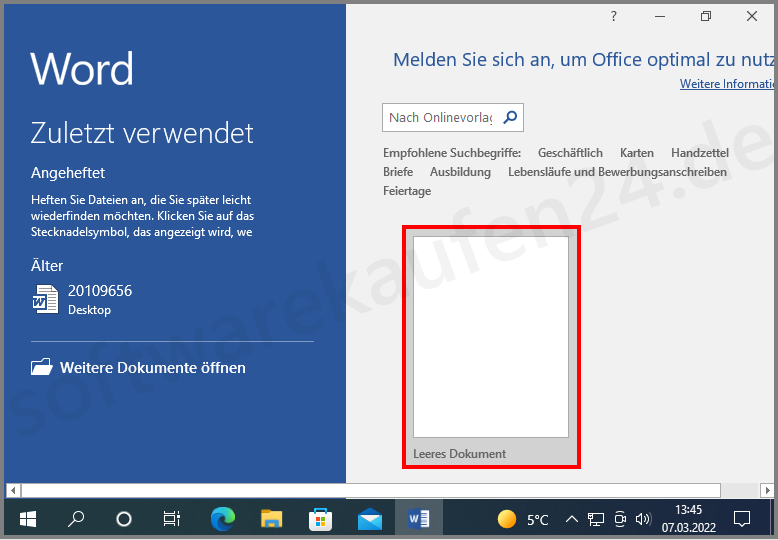Click the Angeheftet heading

[68, 173]
